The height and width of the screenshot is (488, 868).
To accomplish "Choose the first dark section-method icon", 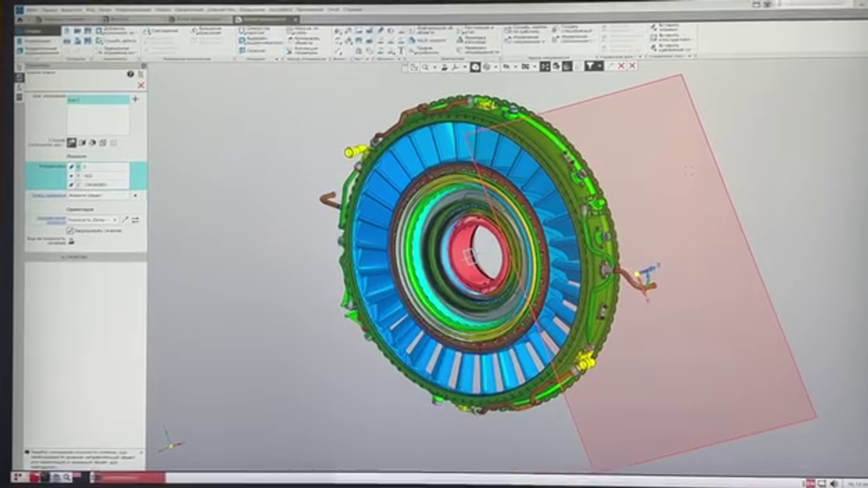I will (x=72, y=143).
